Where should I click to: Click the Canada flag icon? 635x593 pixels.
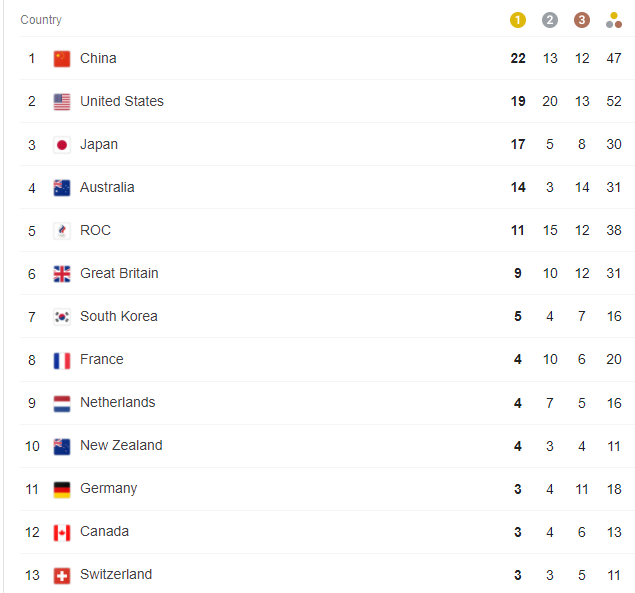click(62, 532)
